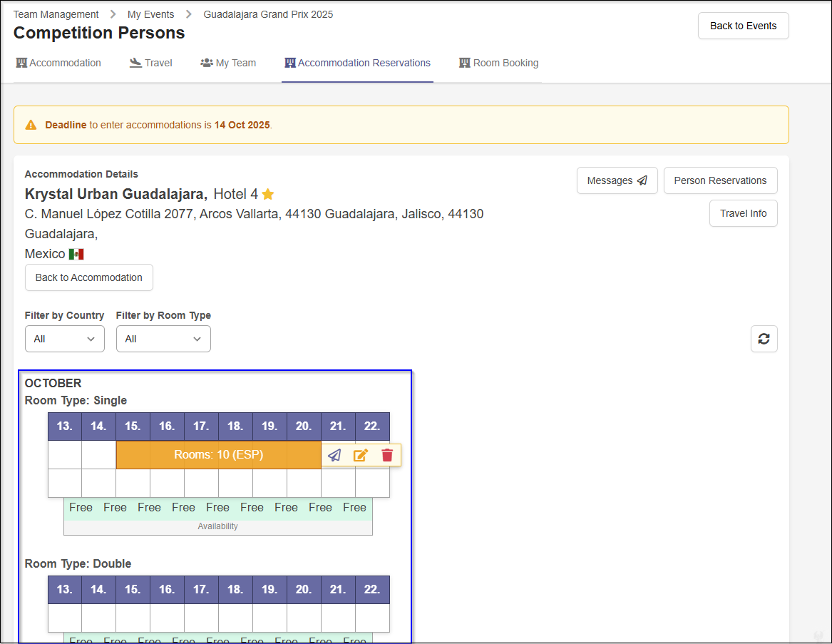832x644 pixels.
Task: Expand the Filter by Country dropdown
Action: (x=65, y=339)
